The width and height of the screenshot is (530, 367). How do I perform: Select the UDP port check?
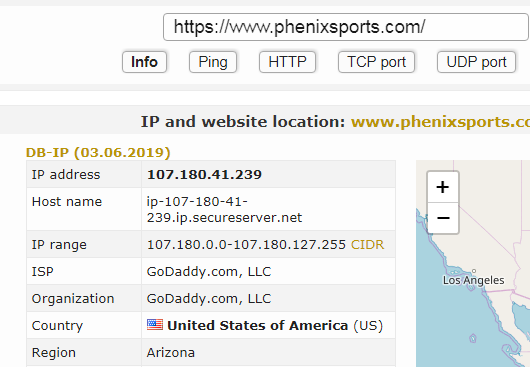pyautogui.click(x=476, y=62)
